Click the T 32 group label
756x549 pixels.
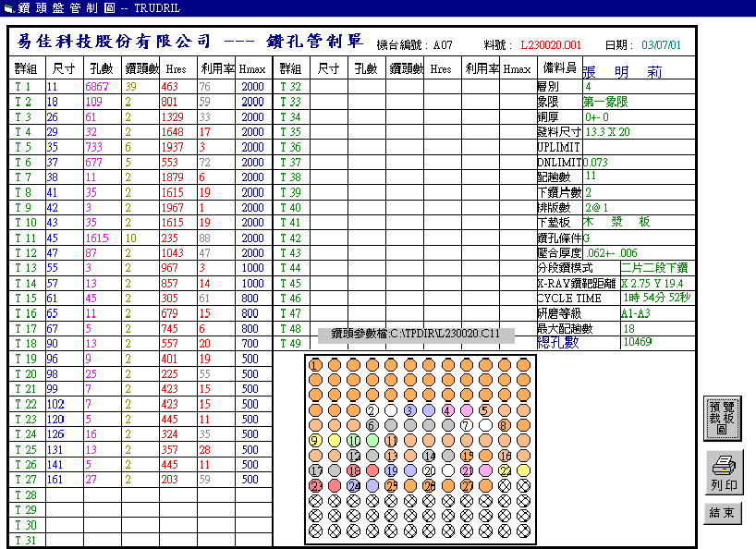[x=290, y=87]
